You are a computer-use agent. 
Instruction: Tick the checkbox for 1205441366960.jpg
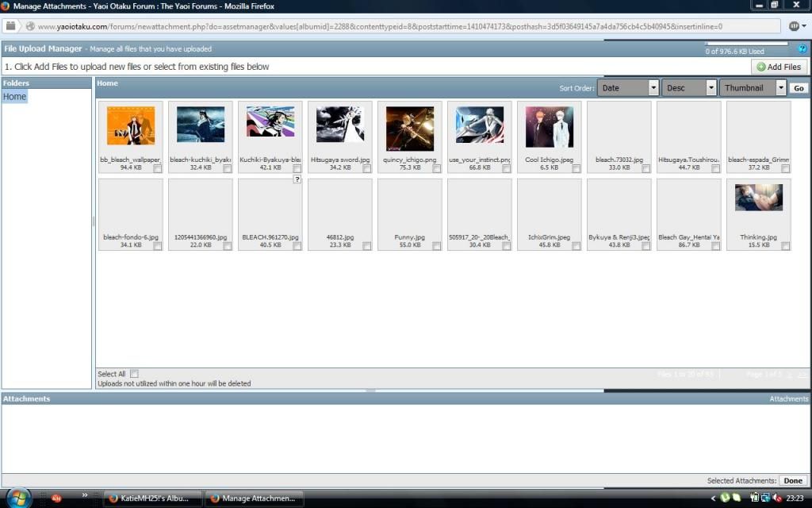[228, 246]
